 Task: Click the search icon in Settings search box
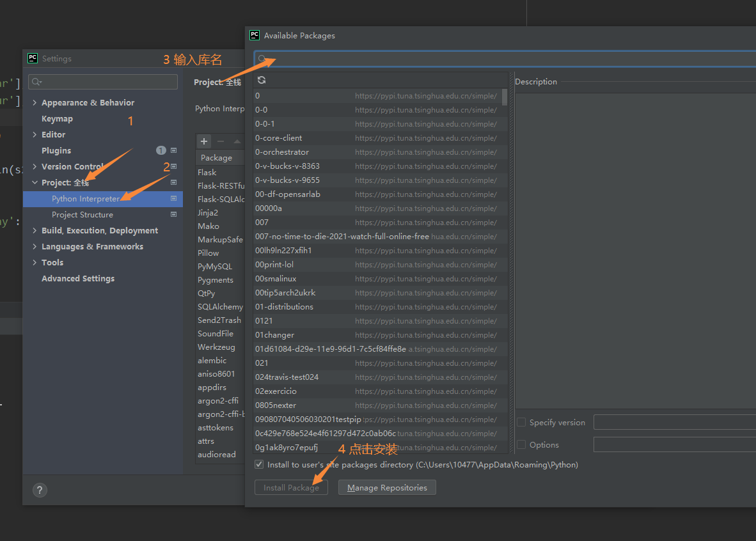[x=36, y=82]
